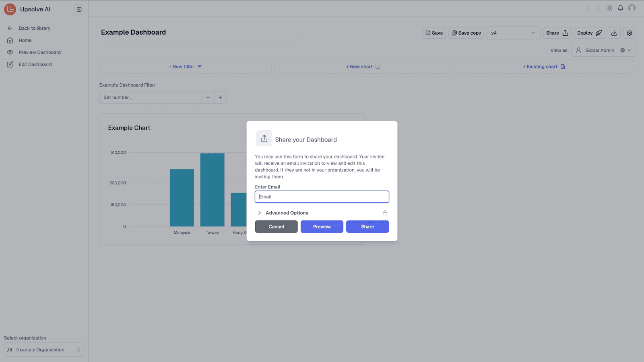Navigate Back to library
The image size is (644, 362).
34,28
